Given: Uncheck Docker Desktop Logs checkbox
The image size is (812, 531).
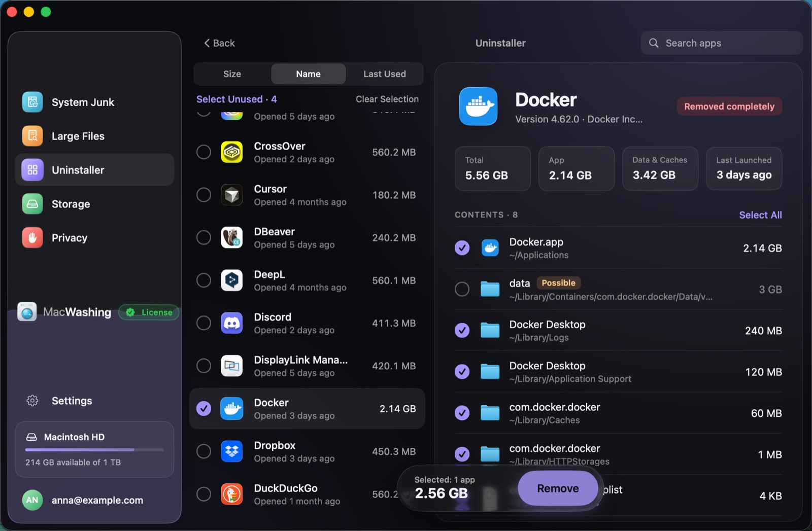Looking at the screenshot, I should tap(462, 331).
